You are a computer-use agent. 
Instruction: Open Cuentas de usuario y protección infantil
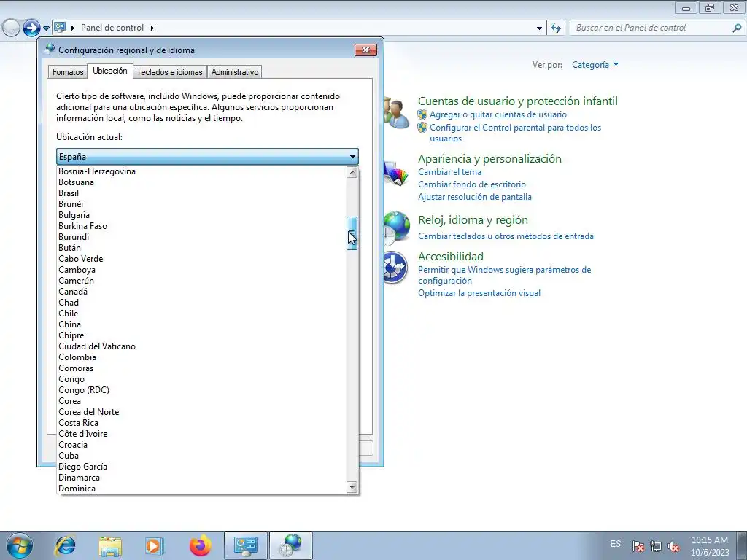pyautogui.click(x=518, y=101)
